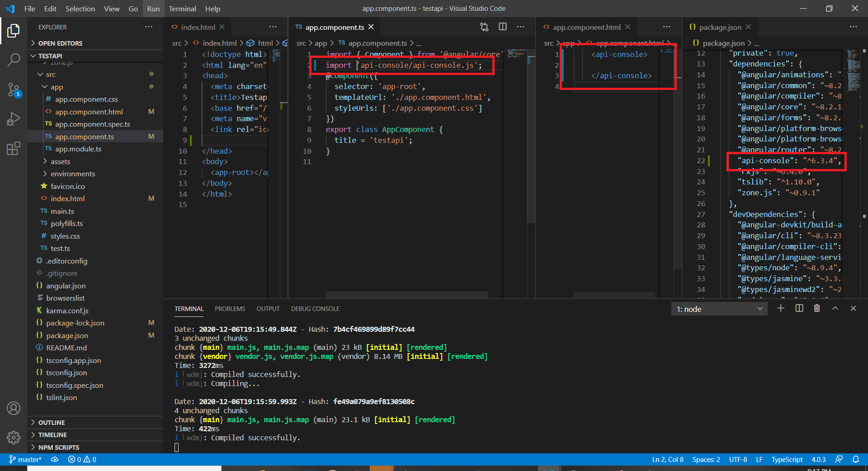This screenshot has width=868, height=471.
Task: Split the app.component.ts editor
Action: click(502, 27)
